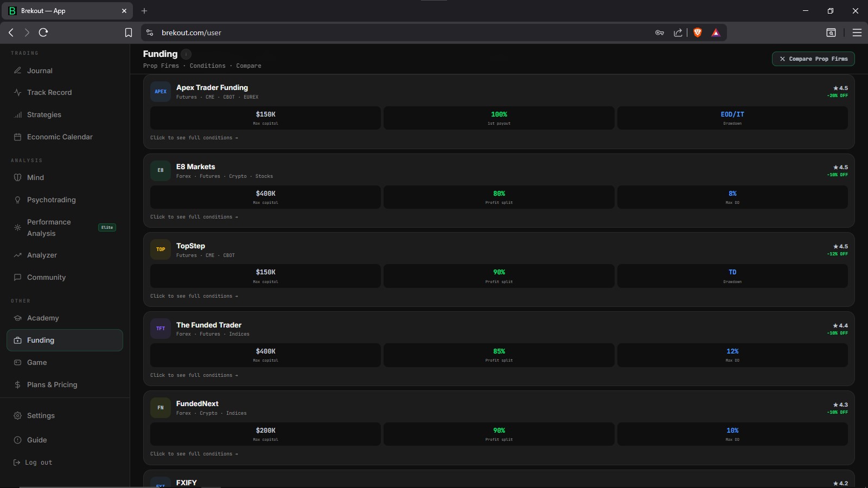Open the TopStep firm name

coord(190,246)
